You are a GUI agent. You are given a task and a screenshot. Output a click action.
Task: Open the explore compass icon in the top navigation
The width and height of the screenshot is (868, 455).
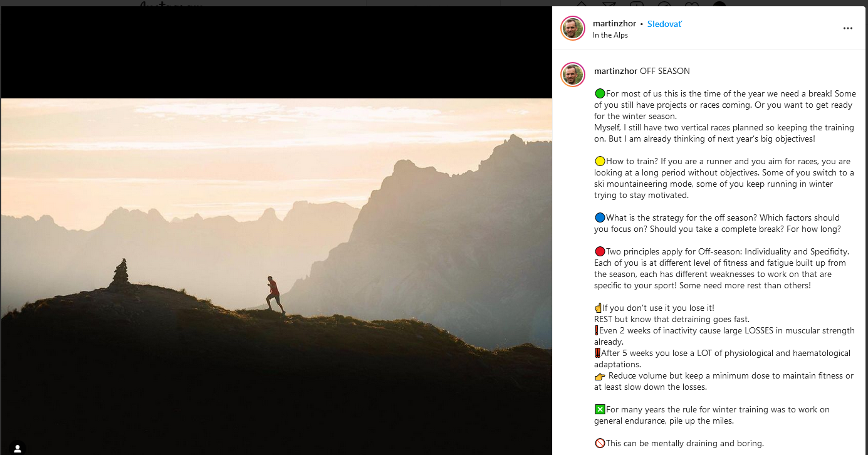click(665, 4)
